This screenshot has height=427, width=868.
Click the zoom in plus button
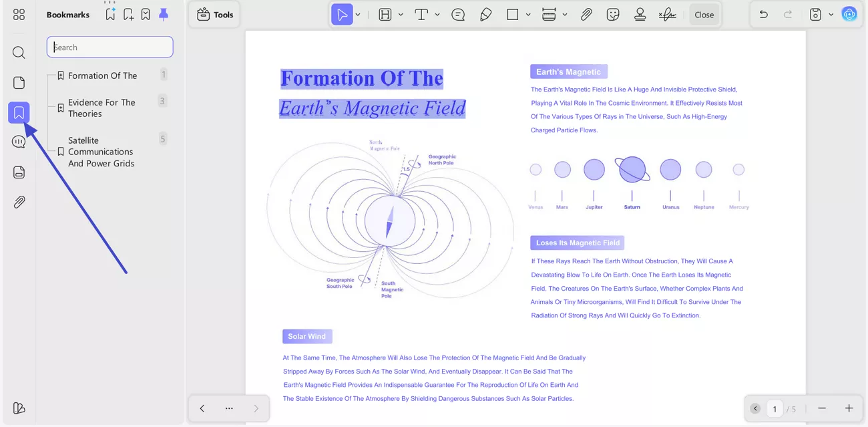(849, 408)
